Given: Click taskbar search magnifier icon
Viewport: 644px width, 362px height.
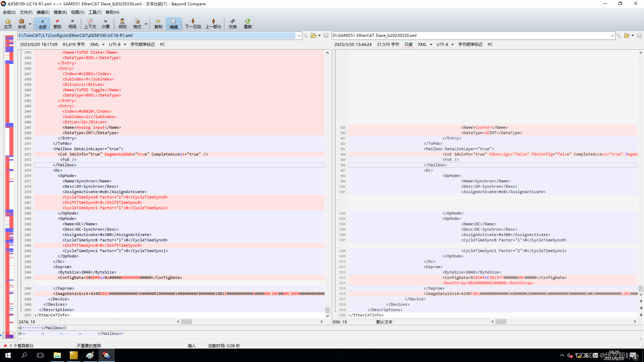Looking at the screenshot, I should (x=24, y=355).
